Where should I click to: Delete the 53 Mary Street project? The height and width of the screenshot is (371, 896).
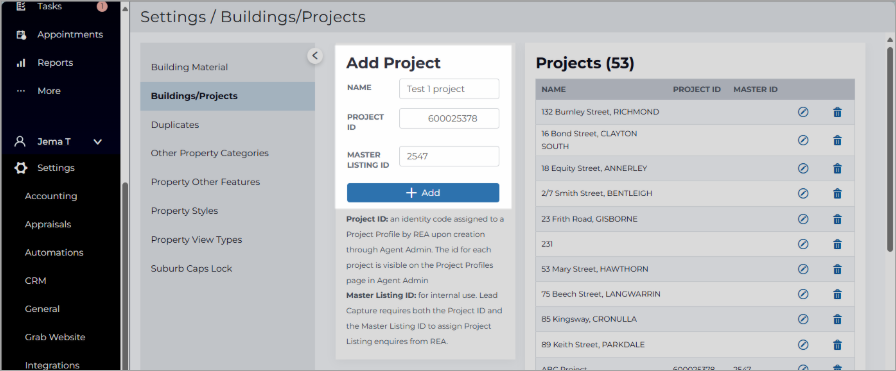click(x=837, y=269)
